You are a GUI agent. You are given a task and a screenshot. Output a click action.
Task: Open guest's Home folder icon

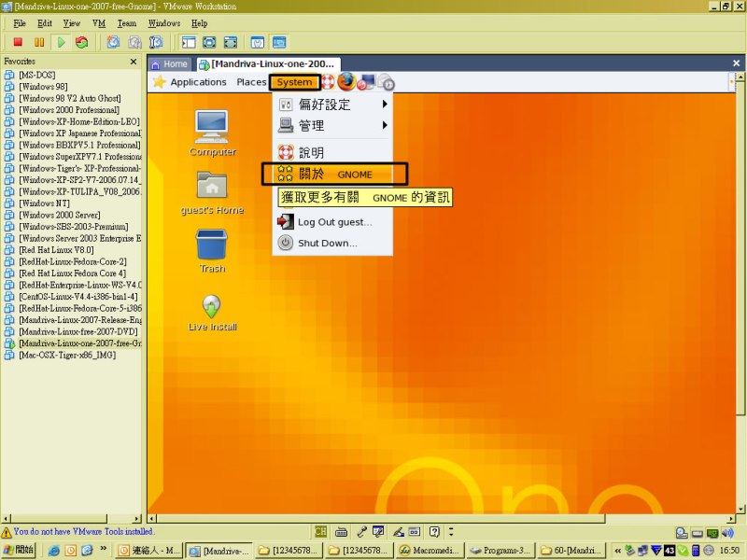[212, 193]
